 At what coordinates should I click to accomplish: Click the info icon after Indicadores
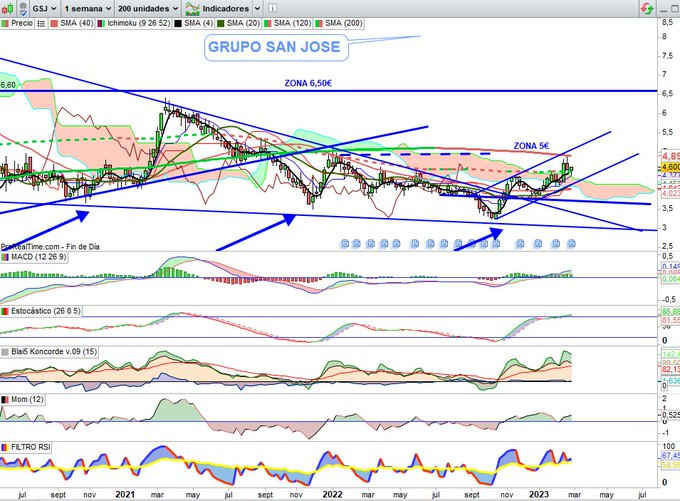pos(272,8)
